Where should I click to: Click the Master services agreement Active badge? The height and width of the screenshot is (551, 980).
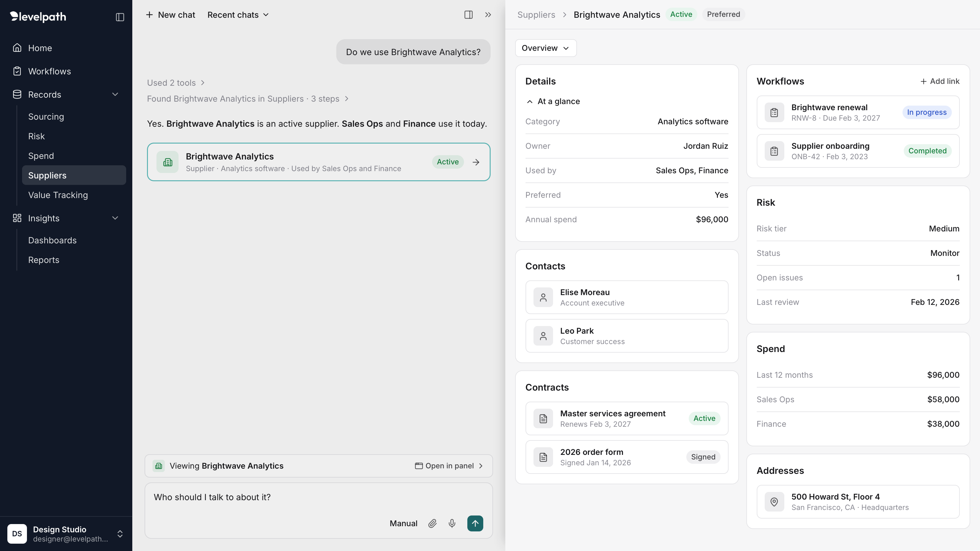[x=704, y=418]
